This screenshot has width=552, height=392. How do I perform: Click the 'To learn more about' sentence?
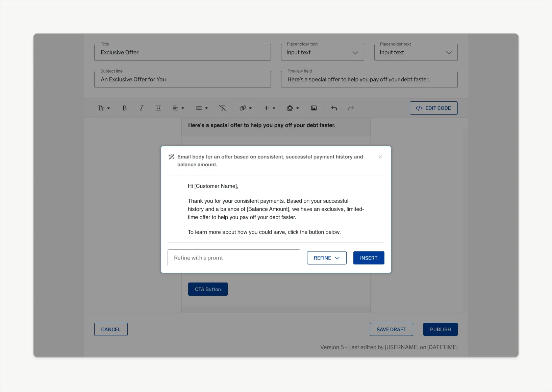pyautogui.click(x=264, y=232)
